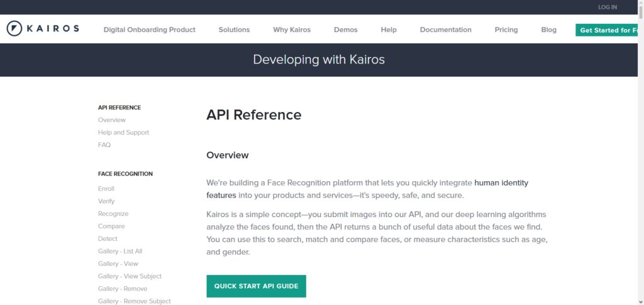Click the API REFERENCE sidebar heading

point(119,108)
